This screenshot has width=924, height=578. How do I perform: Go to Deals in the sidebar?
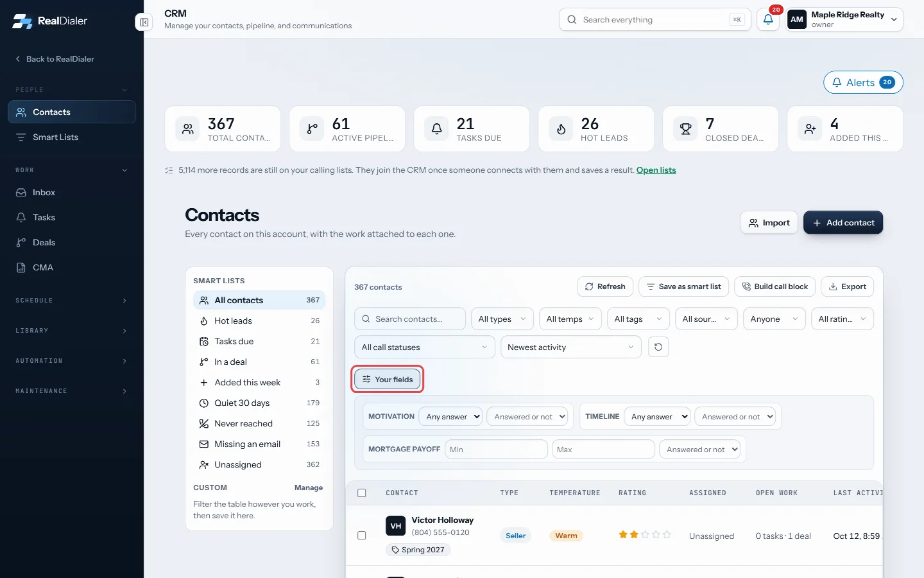72,243
